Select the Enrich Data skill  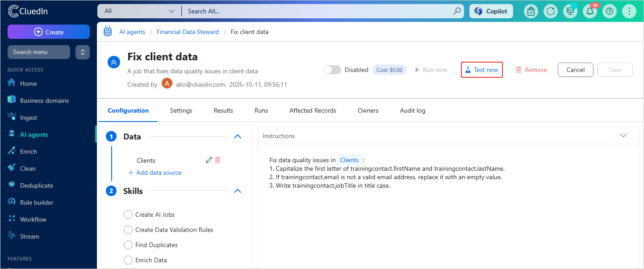128,260
